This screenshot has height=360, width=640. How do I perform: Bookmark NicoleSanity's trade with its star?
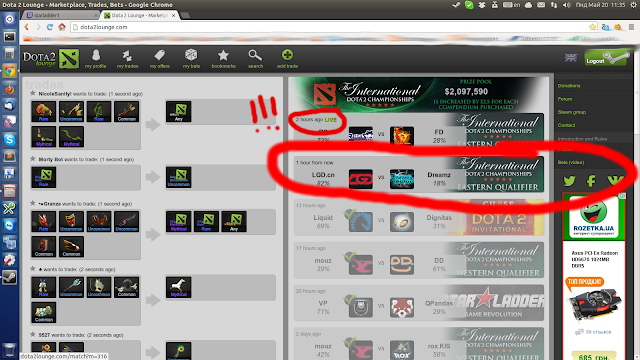[x=33, y=93]
